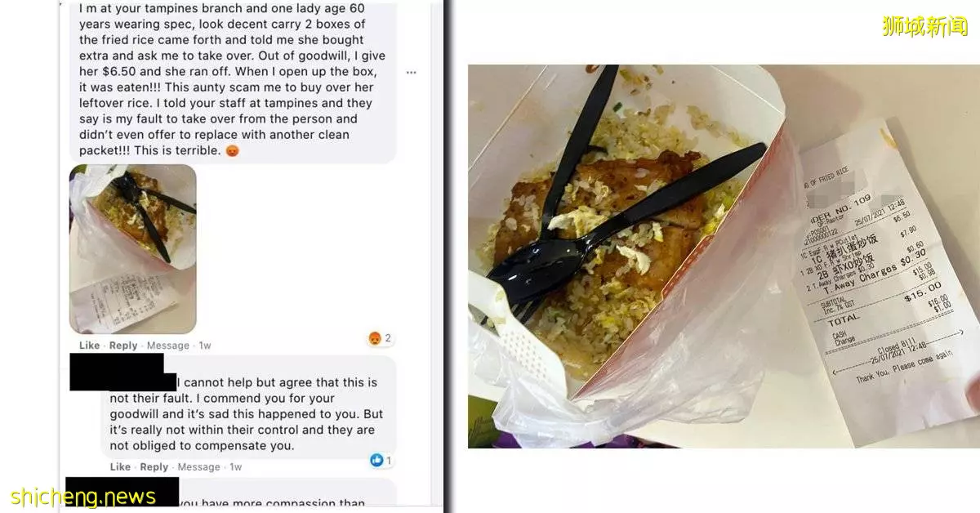Message the author of the first comment
Screen dimensions: 980x513
coord(199,466)
